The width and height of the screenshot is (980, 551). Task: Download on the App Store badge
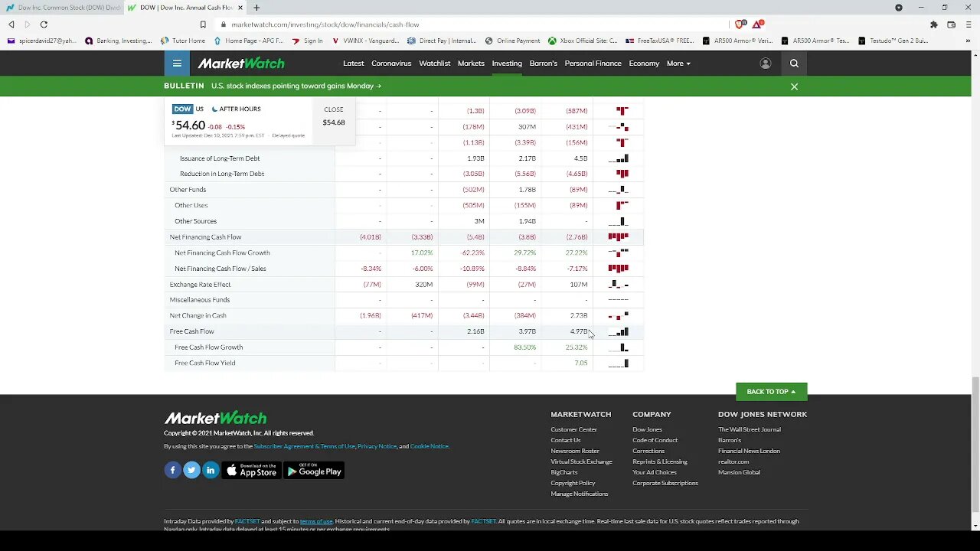click(x=251, y=470)
